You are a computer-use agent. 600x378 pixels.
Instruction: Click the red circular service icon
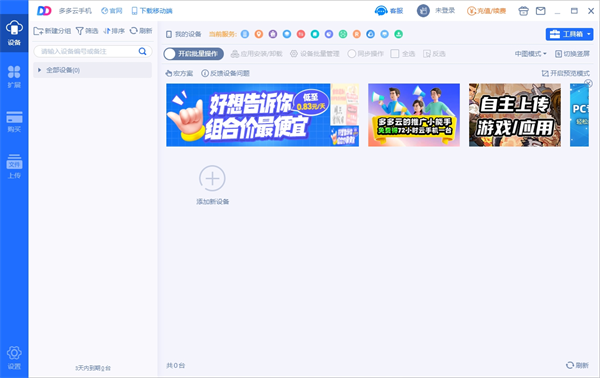301,34
